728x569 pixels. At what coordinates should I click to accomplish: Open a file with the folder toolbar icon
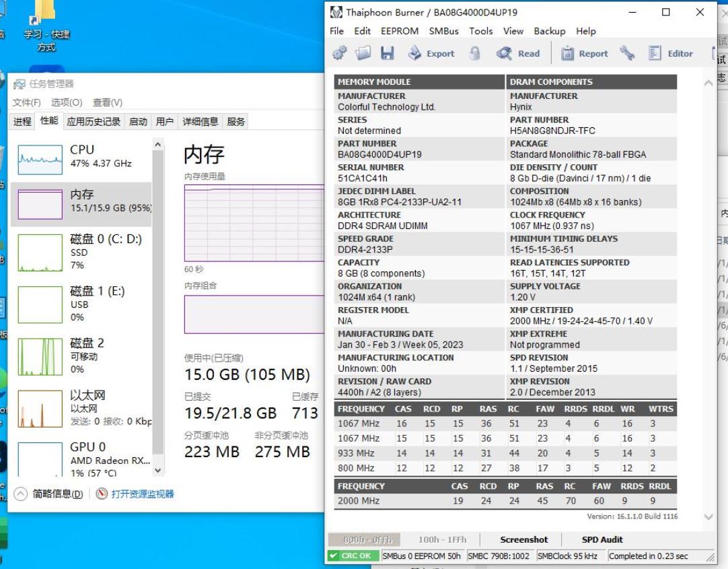(363, 54)
